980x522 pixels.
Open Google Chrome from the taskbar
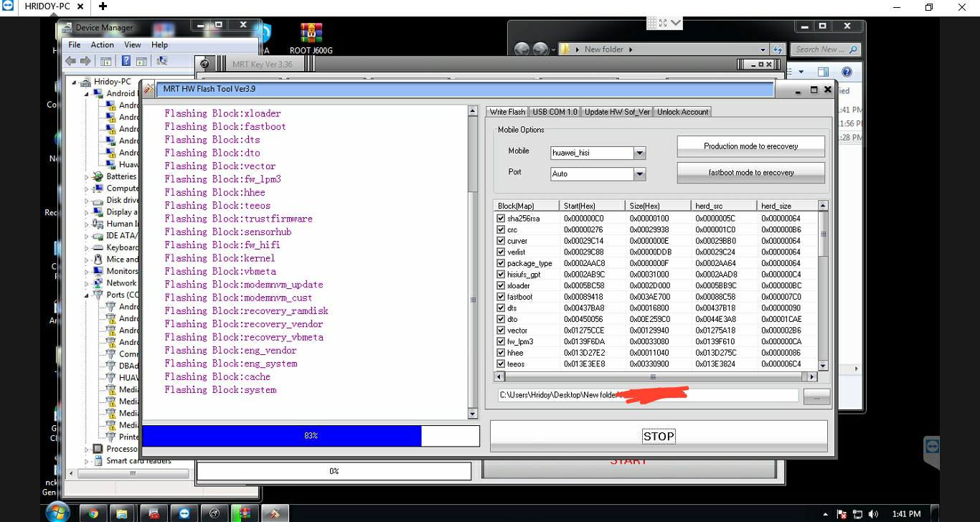(x=93, y=513)
